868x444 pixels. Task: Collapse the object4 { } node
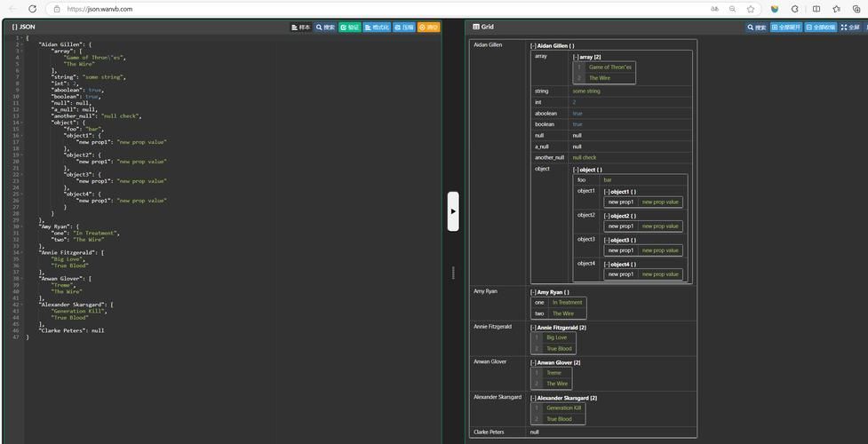[607, 264]
